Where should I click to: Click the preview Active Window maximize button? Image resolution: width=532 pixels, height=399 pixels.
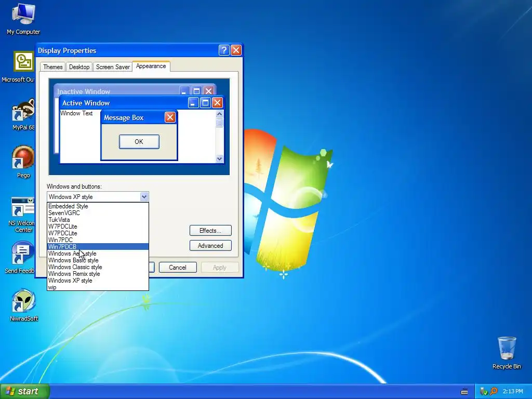tap(205, 102)
